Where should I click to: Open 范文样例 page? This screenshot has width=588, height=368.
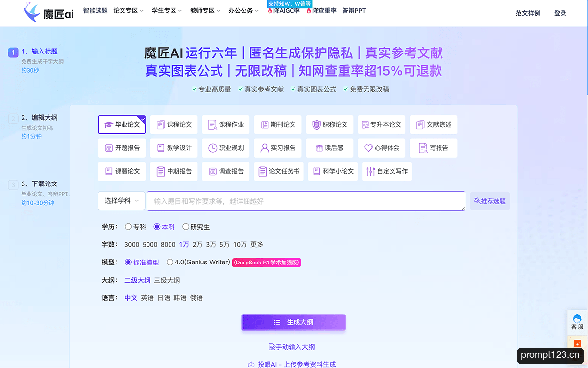pyautogui.click(x=528, y=13)
